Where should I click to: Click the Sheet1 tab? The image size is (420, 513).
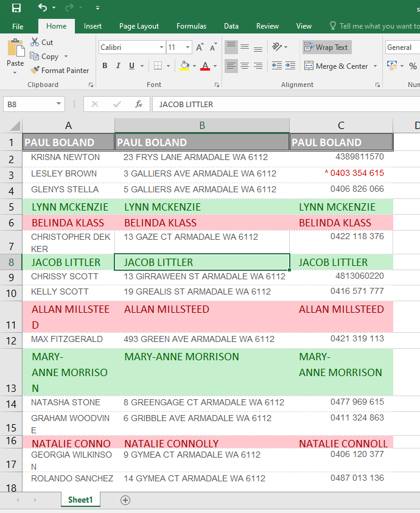tap(80, 500)
